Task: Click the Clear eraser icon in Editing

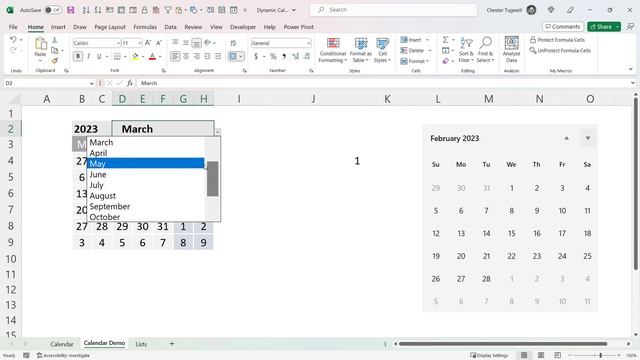Action: [x=446, y=61]
